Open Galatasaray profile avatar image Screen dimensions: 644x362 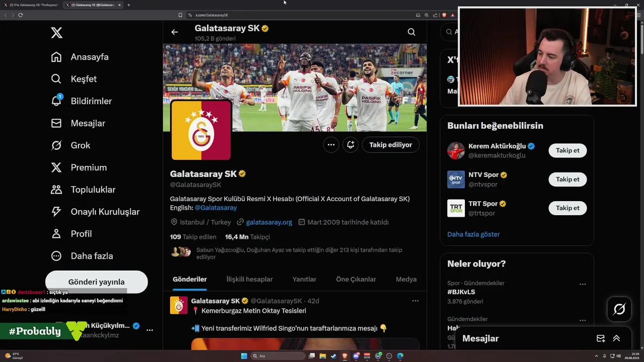tap(201, 130)
